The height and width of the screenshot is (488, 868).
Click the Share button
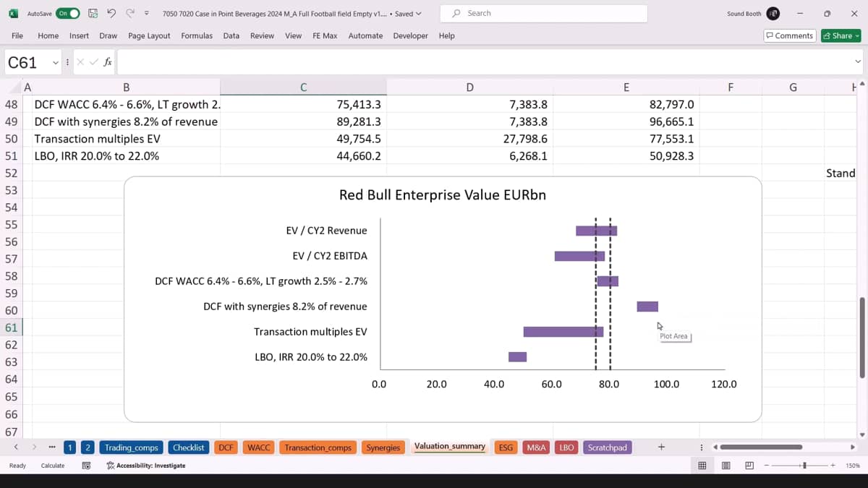click(x=841, y=35)
